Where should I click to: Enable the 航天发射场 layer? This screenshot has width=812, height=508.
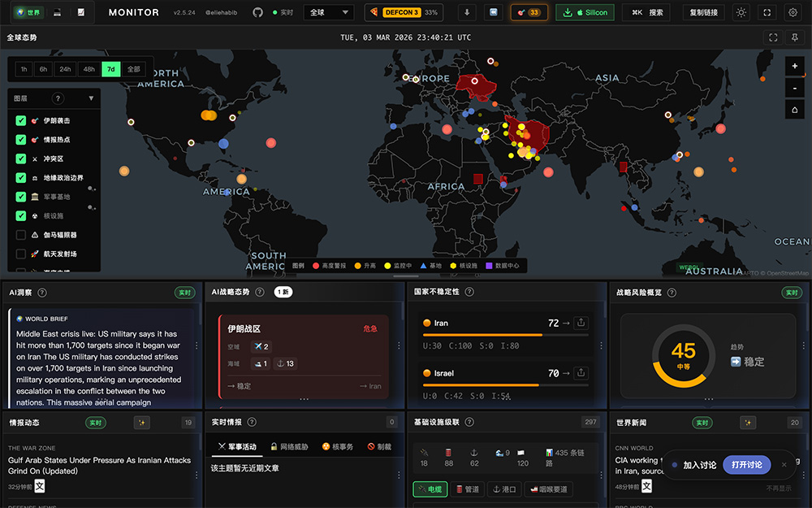pos(22,252)
